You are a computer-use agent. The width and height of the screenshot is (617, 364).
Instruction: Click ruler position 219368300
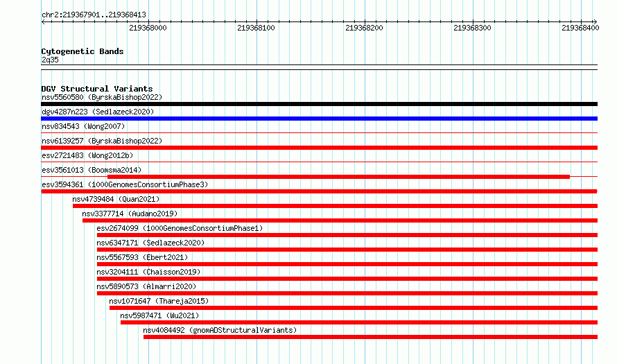[x=472, y=28]
